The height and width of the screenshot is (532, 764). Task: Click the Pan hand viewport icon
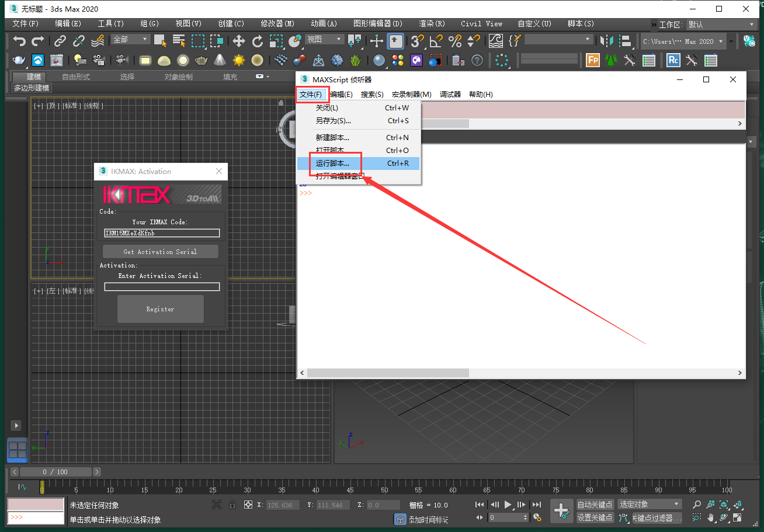tap(711, 517)
